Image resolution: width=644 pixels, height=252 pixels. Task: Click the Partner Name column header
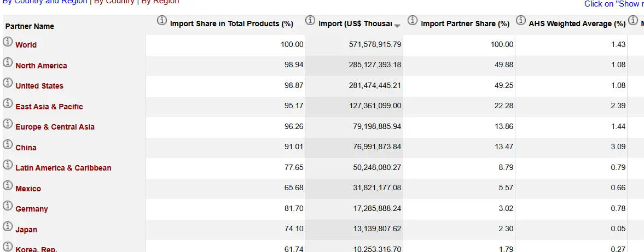pyautogui.click(x=30, y=26)
